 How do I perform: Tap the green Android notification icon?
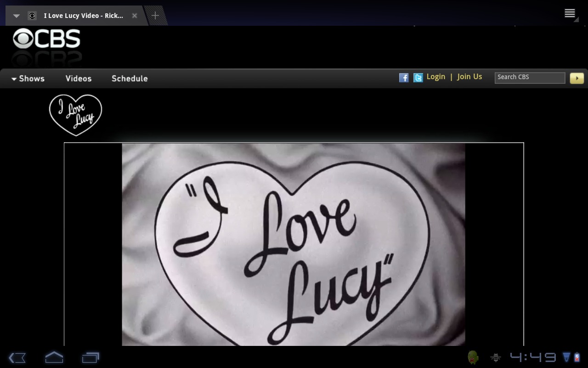473,357
